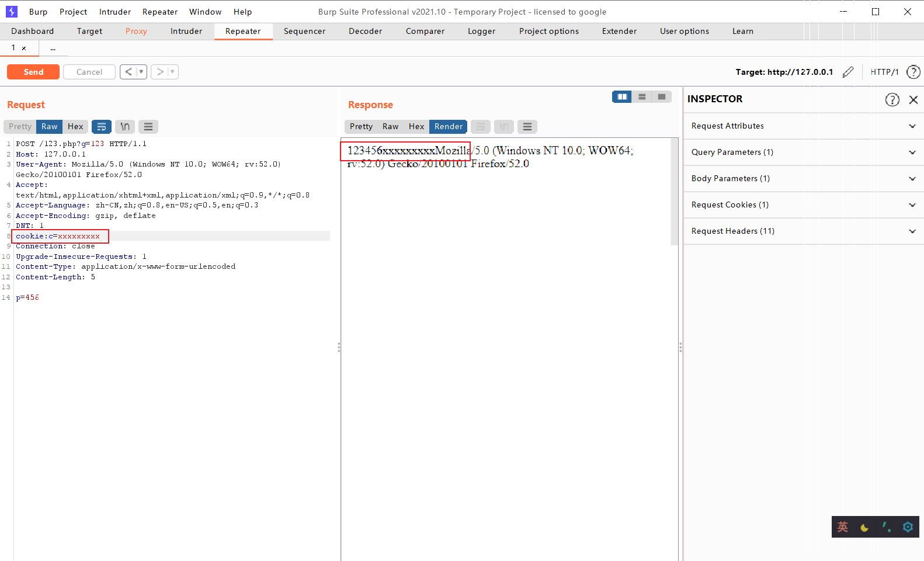Go to the Proxy tab
Screen dimensions: 924x561
click(x=136, y=31)
